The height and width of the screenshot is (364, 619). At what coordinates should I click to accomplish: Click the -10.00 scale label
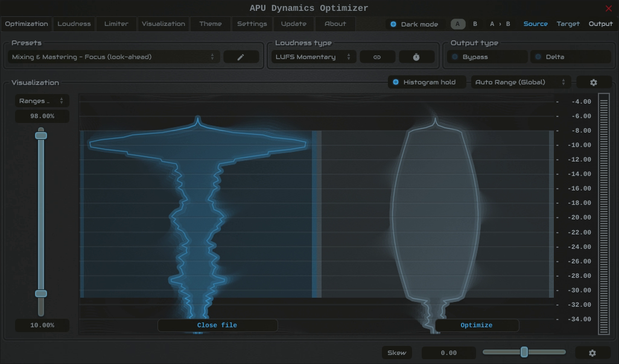pos(579,145)
